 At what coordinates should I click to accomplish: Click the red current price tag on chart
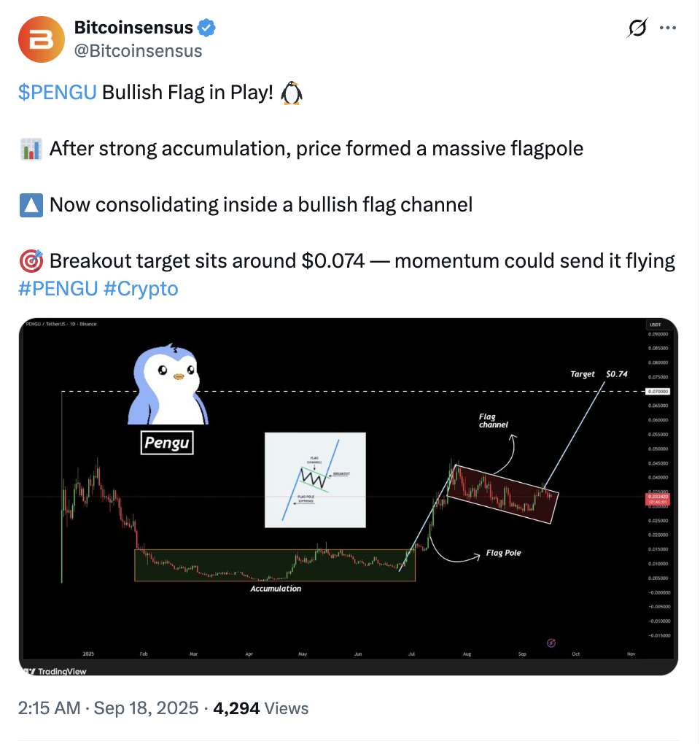tap(657, 499)
